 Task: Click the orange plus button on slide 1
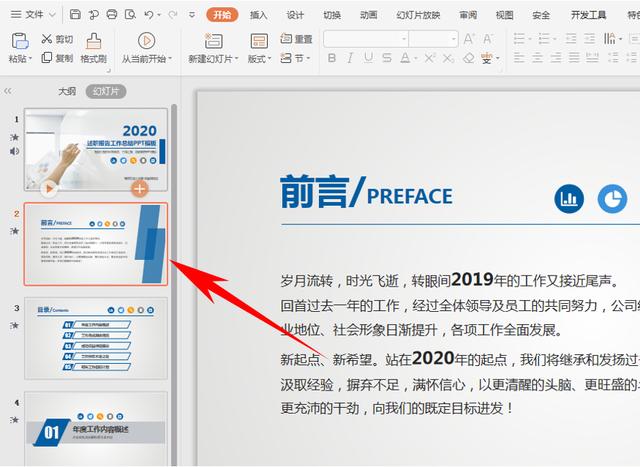click(140, 189)
